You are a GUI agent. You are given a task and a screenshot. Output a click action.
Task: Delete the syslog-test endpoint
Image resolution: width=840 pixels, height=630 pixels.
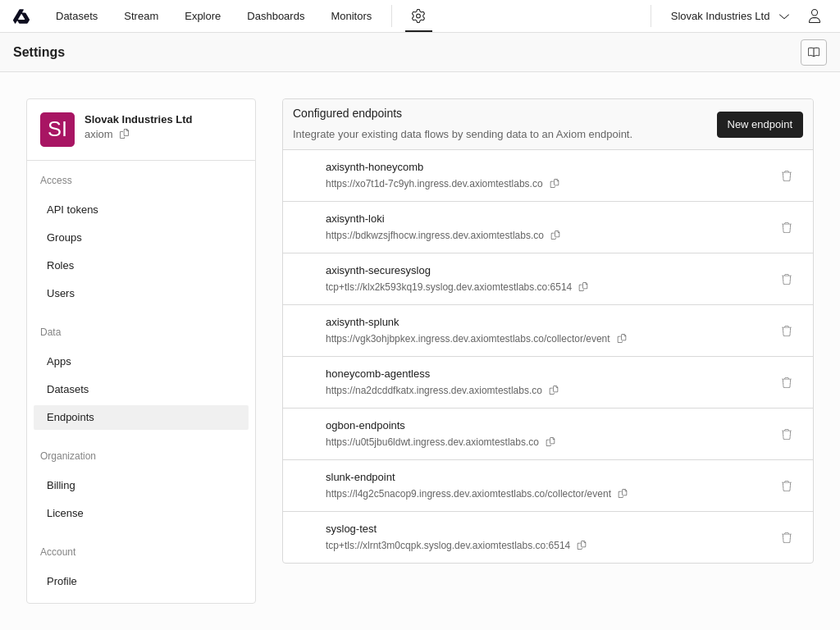(x=786, y=538)
